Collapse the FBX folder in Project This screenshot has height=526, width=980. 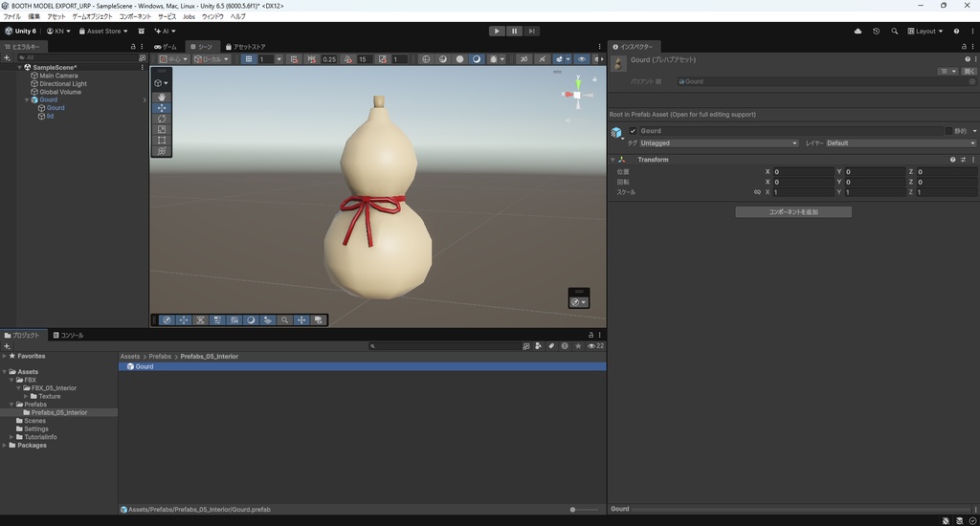coord(11,380)
